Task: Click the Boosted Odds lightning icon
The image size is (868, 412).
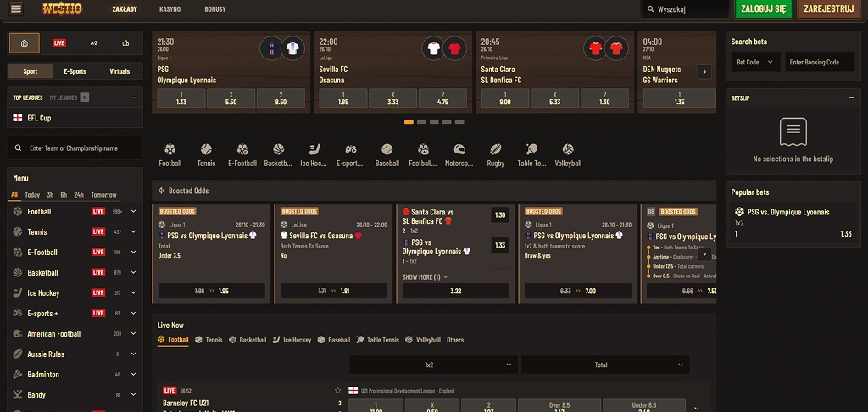Action: 162,191
